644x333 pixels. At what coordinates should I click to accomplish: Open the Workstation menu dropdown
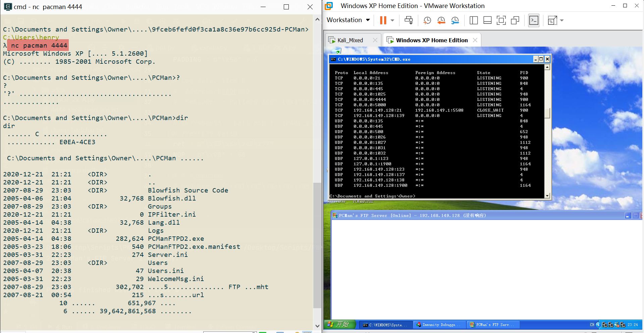tap(348, 20)
